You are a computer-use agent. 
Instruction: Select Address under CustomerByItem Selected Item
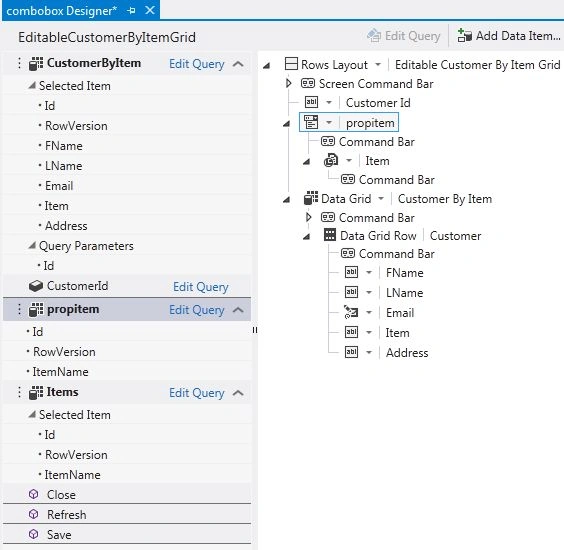point(66,226)
